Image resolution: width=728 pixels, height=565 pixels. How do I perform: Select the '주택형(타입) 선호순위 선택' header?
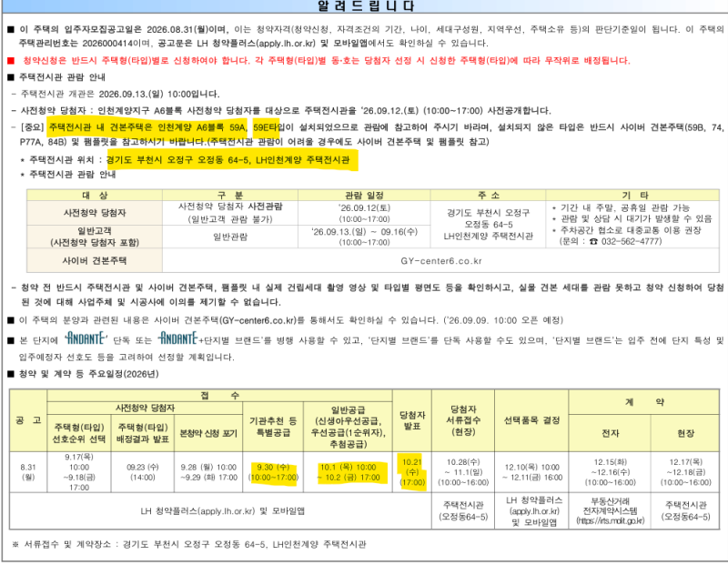tap(79, 433)
